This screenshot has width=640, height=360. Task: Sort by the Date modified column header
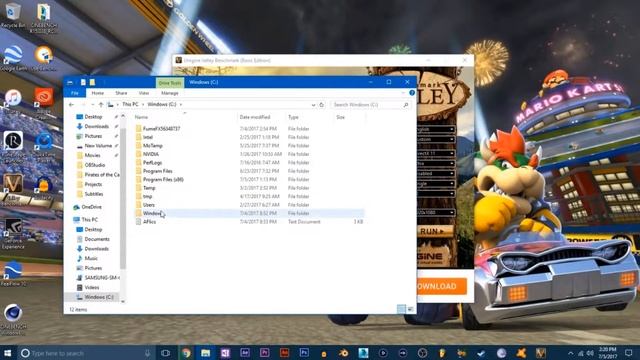point(255,117)
